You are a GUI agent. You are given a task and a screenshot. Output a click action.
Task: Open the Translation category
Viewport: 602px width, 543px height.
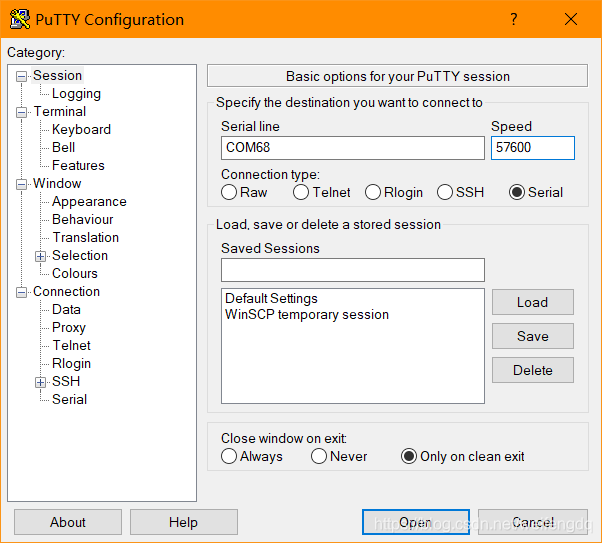[x=86, y=237]
